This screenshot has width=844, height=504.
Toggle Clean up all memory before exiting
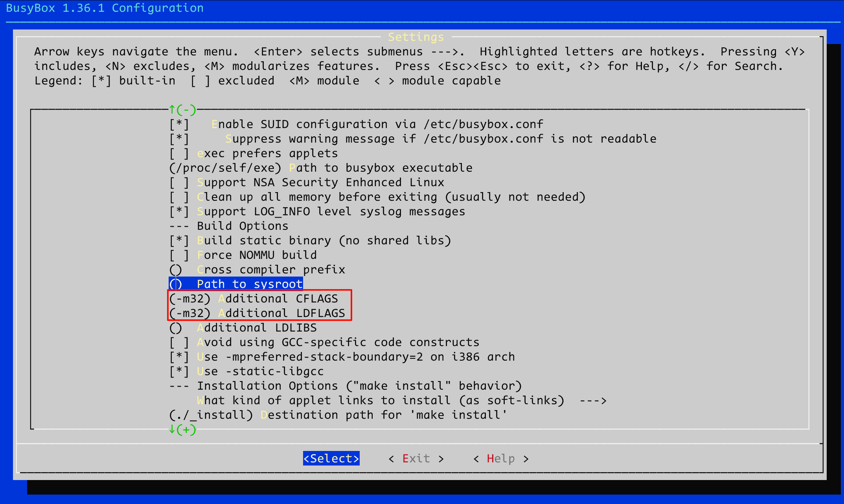179,197
